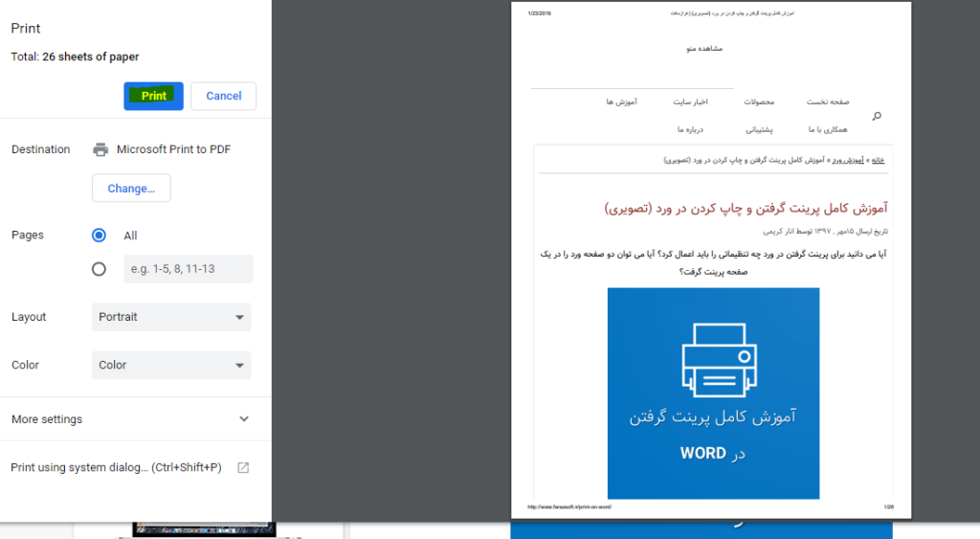This screenshot has width=980, height=539.
Task: Expand More settings chevron
Action: tap(244, 419)
